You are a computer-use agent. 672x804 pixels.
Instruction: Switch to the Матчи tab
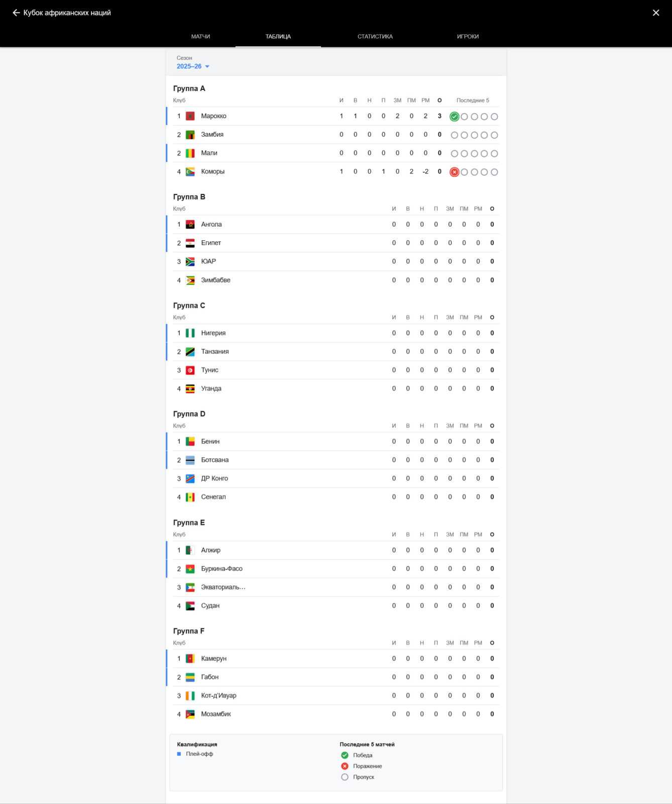(x=200, y=36)
